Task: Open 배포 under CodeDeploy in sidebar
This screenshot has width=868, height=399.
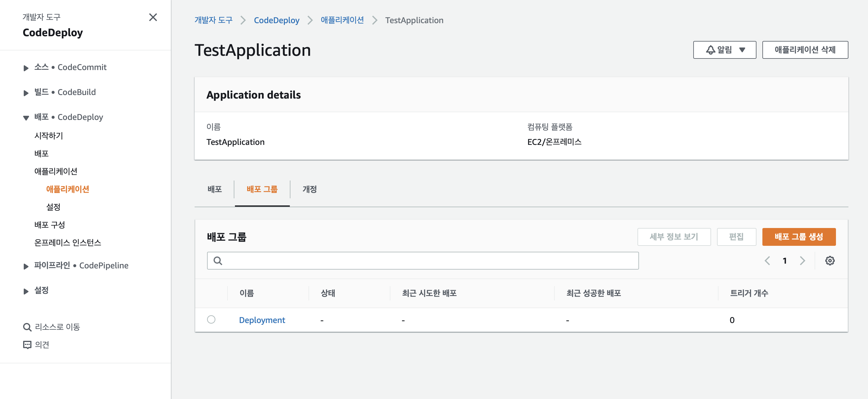Action: (x=42, y=153)
